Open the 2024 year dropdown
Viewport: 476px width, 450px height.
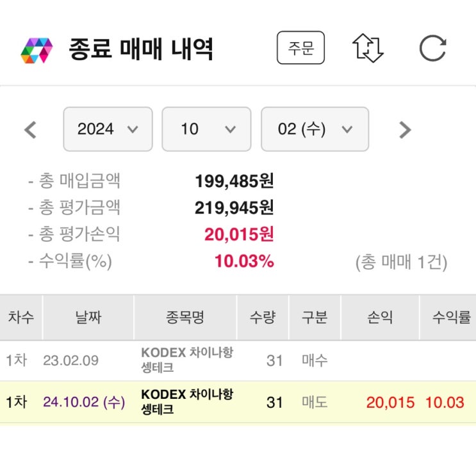(x=108, y=129)
